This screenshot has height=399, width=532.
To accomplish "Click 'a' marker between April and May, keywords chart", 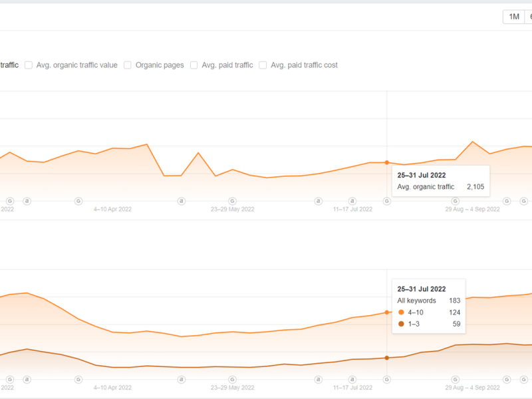I will click(x=181, y=379).
